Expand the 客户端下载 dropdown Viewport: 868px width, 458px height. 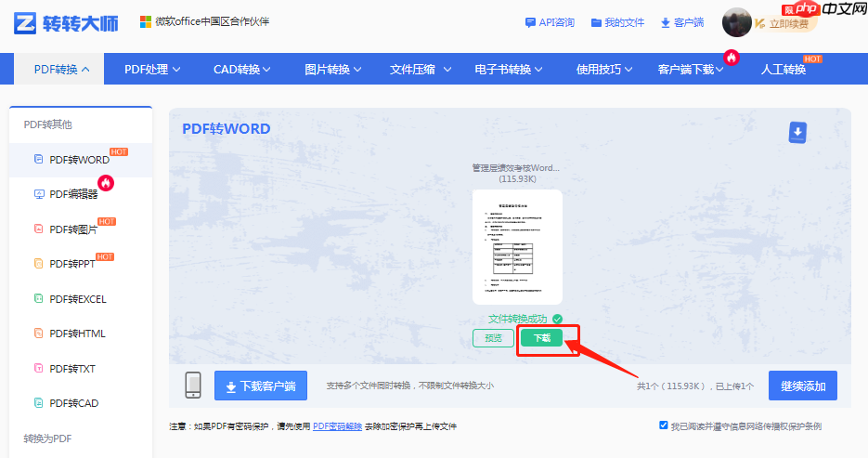coord(719,70)
